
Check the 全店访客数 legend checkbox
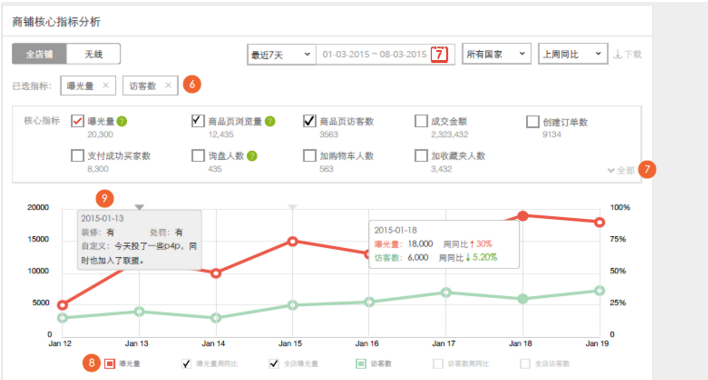pos(525,364)
